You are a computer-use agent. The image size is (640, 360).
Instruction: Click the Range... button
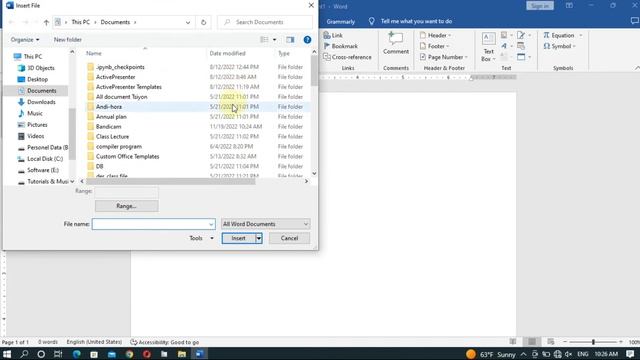(127, 206)
